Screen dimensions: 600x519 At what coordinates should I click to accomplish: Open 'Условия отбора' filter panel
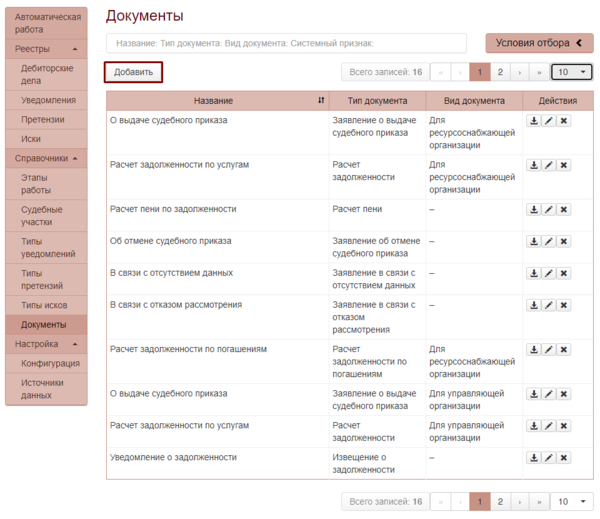[x=539, y=43]
